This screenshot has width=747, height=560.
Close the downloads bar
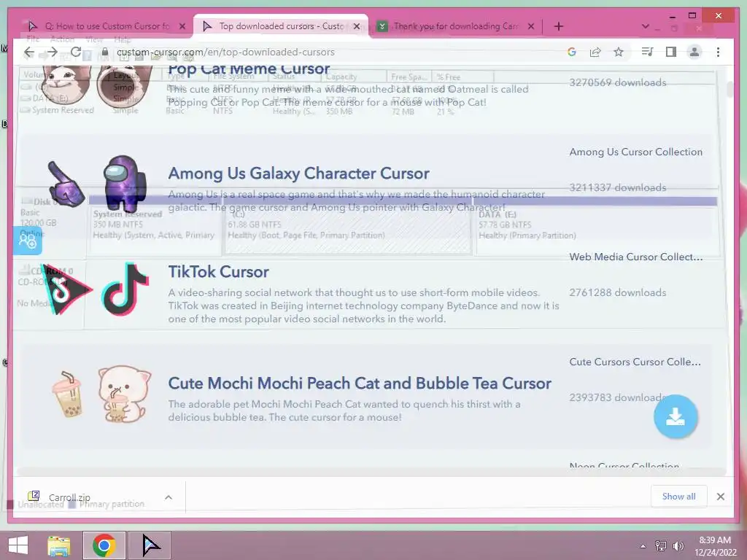(x=720, y=497)
